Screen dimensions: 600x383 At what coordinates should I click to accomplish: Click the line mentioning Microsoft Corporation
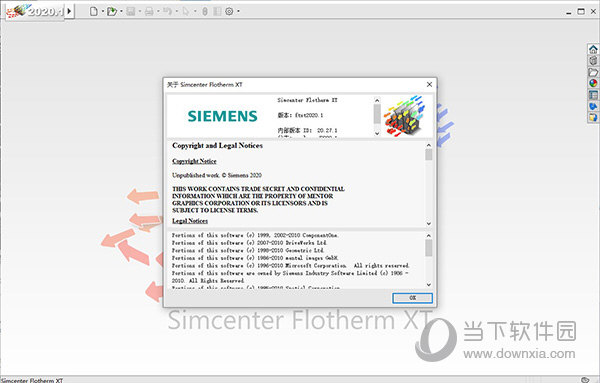[x=290, y=265]
